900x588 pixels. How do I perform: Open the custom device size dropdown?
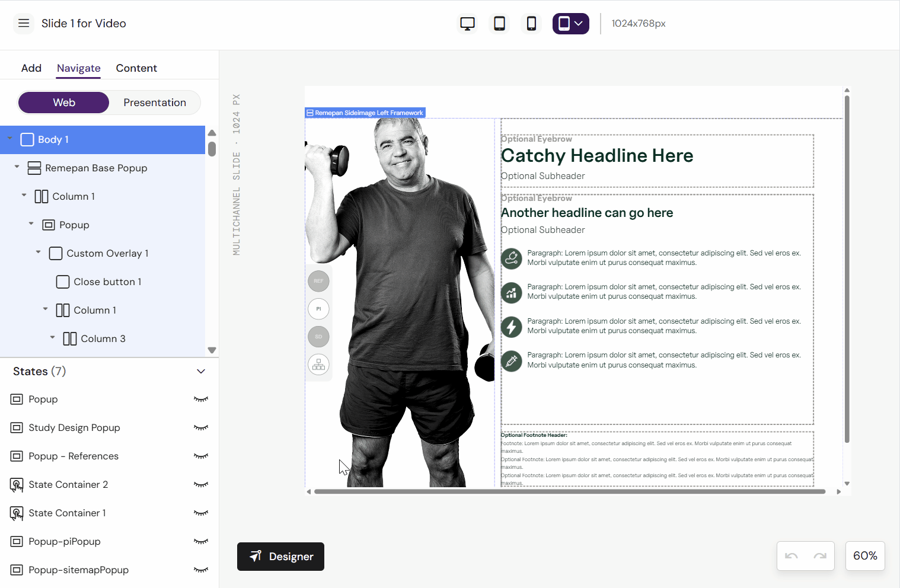(x=570, y=24)
